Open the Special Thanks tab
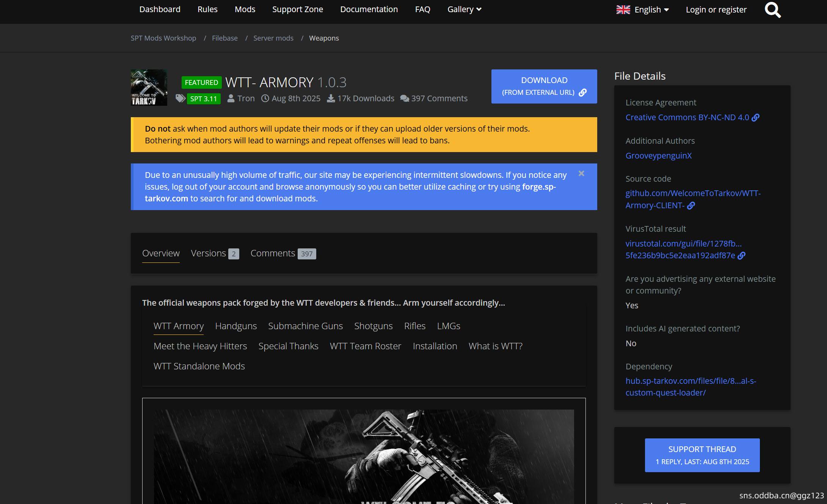 [289, 346]
